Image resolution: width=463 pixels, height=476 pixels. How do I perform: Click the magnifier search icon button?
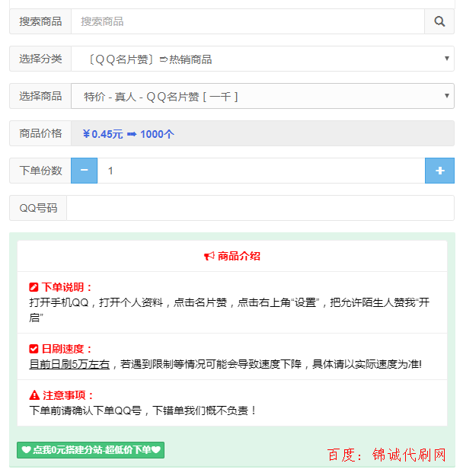pyautogui.click(x=439, y=21)
